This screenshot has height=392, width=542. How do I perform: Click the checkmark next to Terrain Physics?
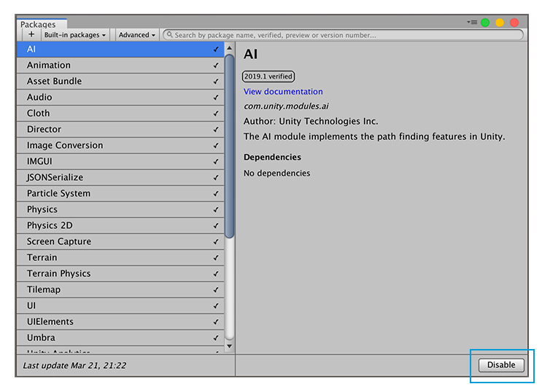pos(216,273)
